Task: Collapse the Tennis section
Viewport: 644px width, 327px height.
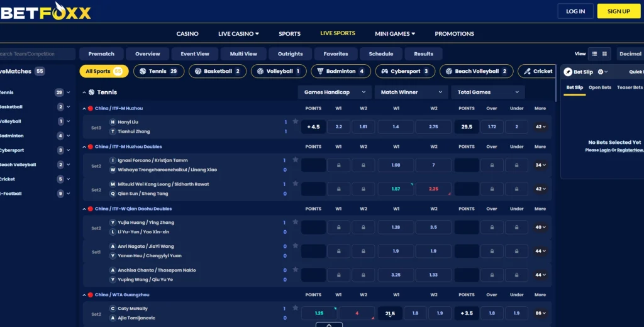Action: [x=84, y=92]
